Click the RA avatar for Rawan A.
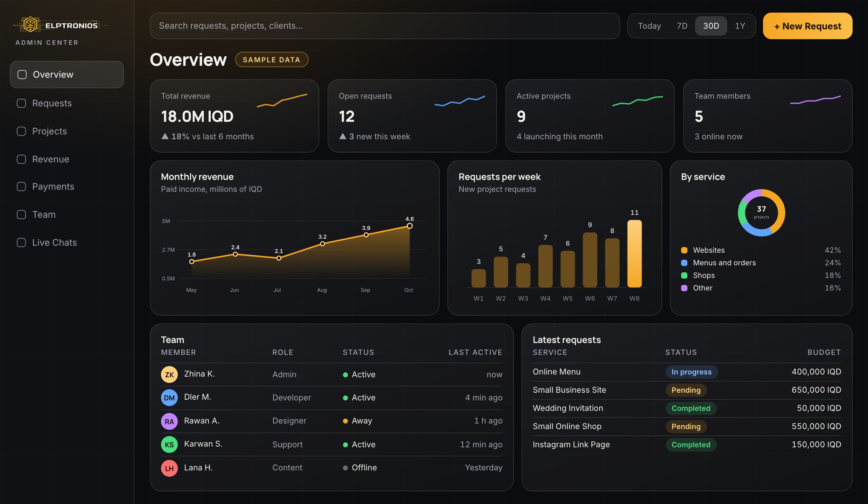Screen dimensions: 868x504 pos(169,421)
